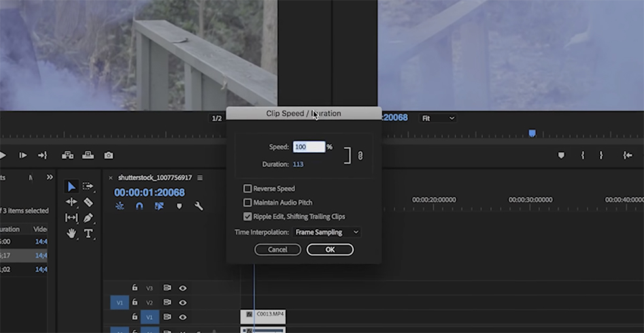Click the Export Frame camera icon
This screenshot has width=644, height=333.
[x=109, y=155]
